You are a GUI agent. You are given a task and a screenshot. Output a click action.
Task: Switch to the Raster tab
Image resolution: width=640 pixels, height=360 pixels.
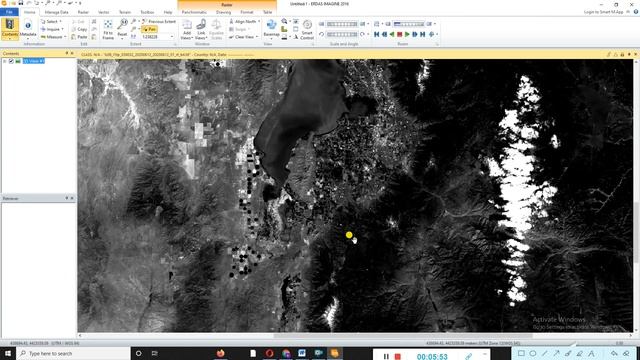pyautogui.click(x=83, y=12)
